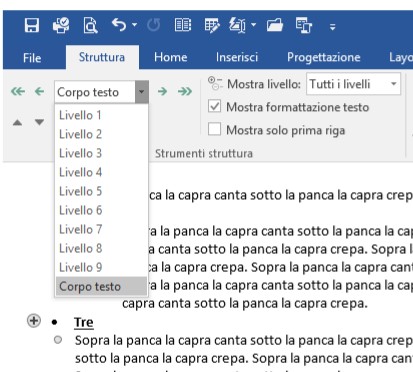Click the Open folder icon
The width and height of the screenshot is (413, 372).
pyautogui.click(x=275, y=25)
